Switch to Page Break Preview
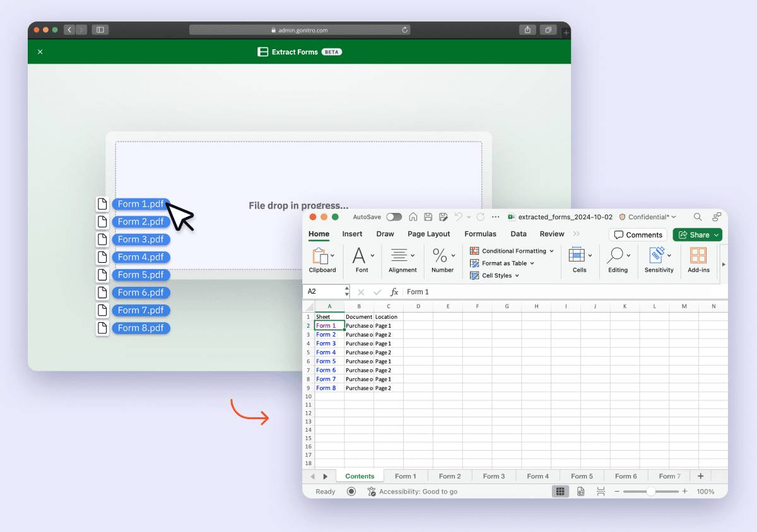This screenshot has width=757, height=532. point(601,492)
